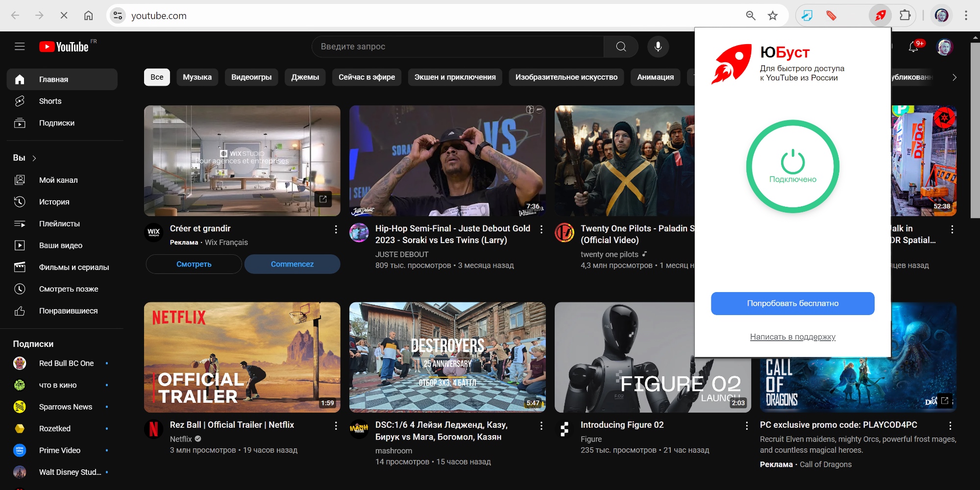Viewport: 980px width, 490px height.
Task: Go back with the browser back arrow
Action: coord(15,16)
